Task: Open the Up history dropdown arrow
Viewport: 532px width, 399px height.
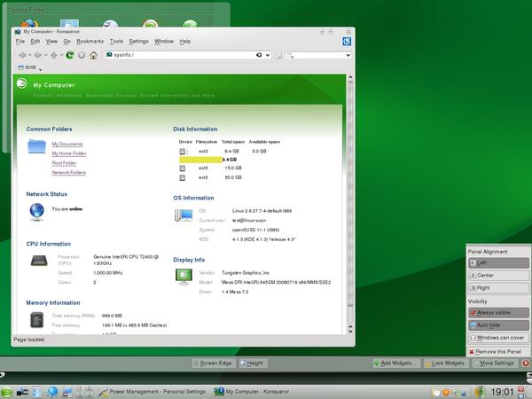Action: pos(61,55)
